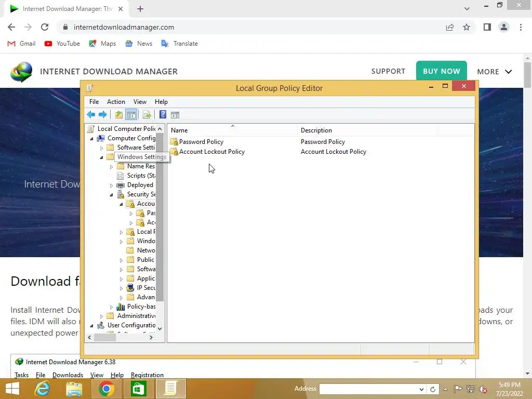Screen dimensions: 532x399
Task: Open the taskbar Address dropdown arrow
Action: (x=421, y=390)
